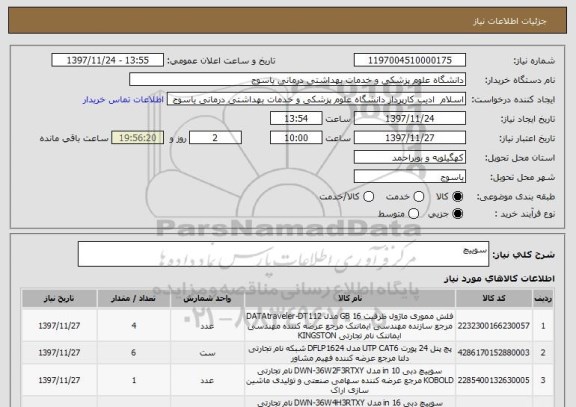Image resolution: width=576 pixels, height=407 pixels.
Task: Click the general description box containing سوییچ
Action: [x=283, y=254]
